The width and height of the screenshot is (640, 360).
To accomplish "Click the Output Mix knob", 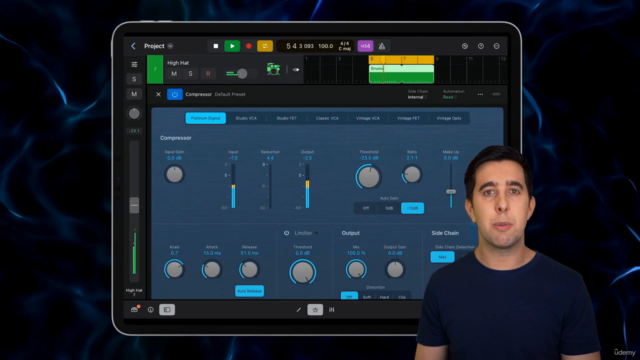I will [x=356, y=269].
